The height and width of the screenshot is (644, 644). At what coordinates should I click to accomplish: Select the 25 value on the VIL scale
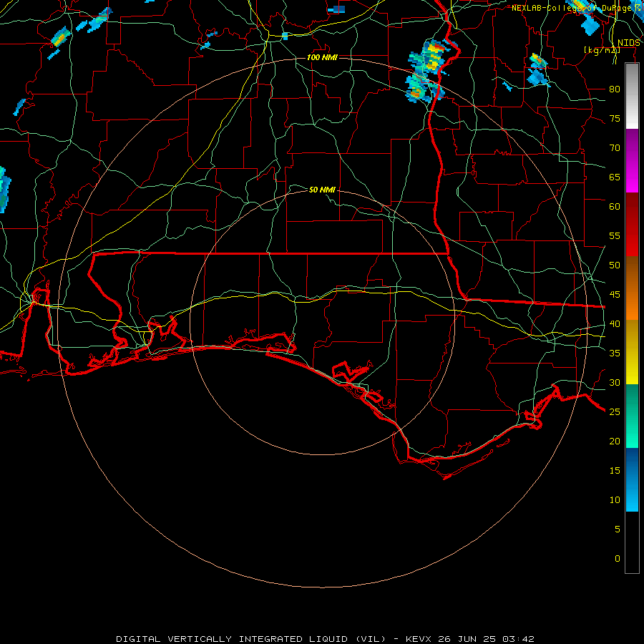pyautogui.click(x=615, y=412)
